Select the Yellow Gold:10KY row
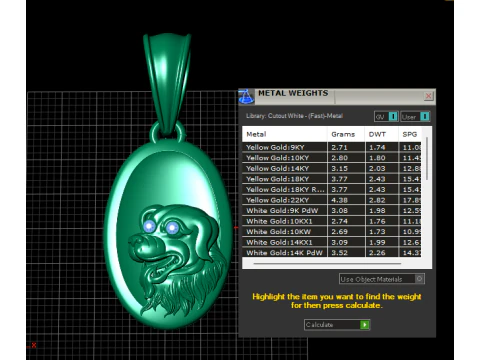The width and height of the screenshot is (480, 360). pos(332,158)
